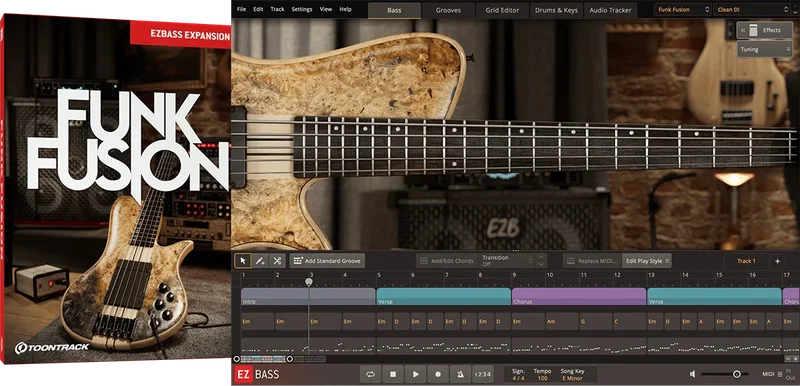Open the Help menu

[x=345, y=9]
